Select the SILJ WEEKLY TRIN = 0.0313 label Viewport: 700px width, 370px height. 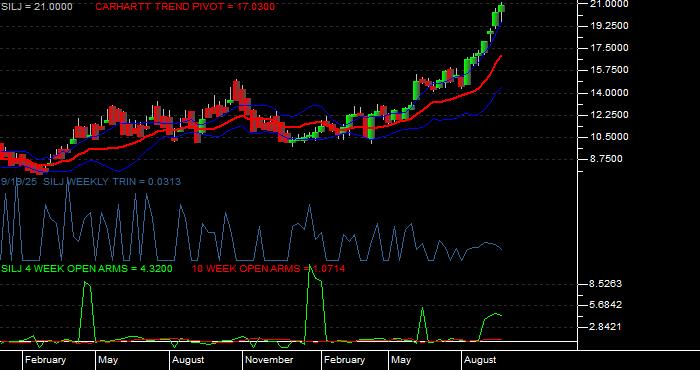click(112, 182)
